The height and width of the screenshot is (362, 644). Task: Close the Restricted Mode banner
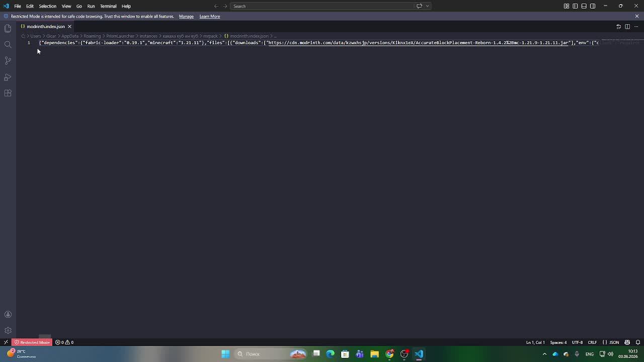coord(636,16)
